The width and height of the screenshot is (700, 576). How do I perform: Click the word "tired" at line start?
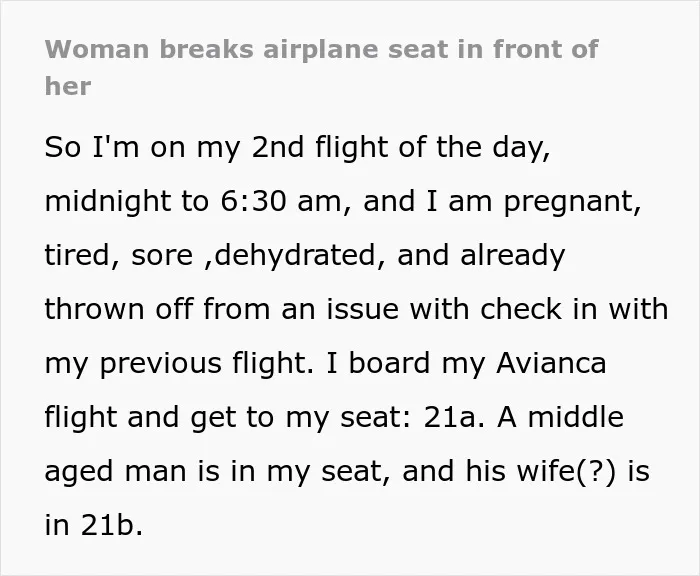click(75, 255)
